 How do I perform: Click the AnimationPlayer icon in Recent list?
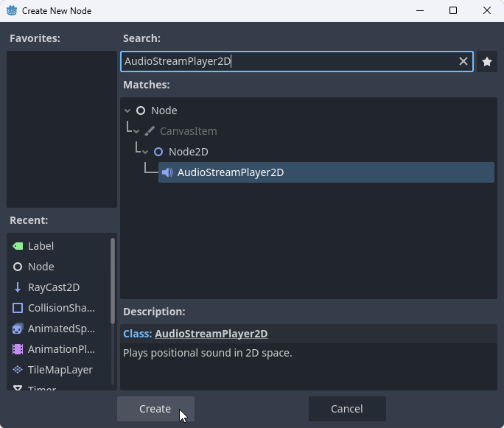[x=18, y=349]
